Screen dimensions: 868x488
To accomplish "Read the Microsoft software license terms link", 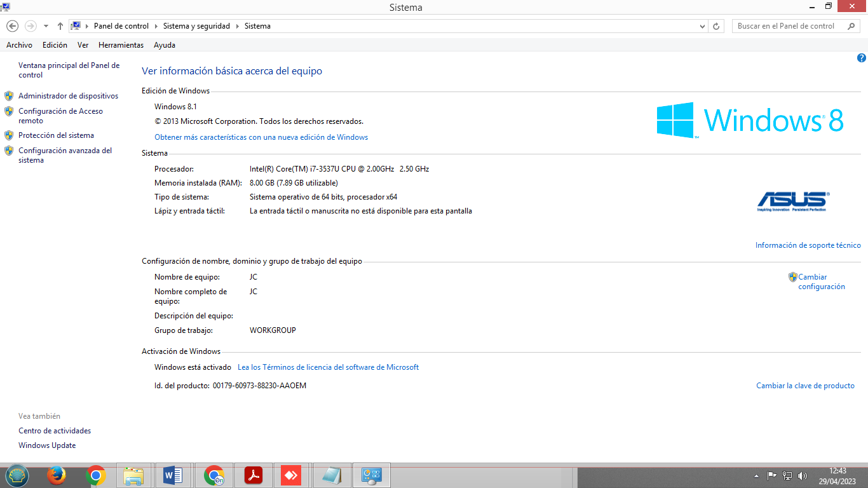I will pos(328,367).
